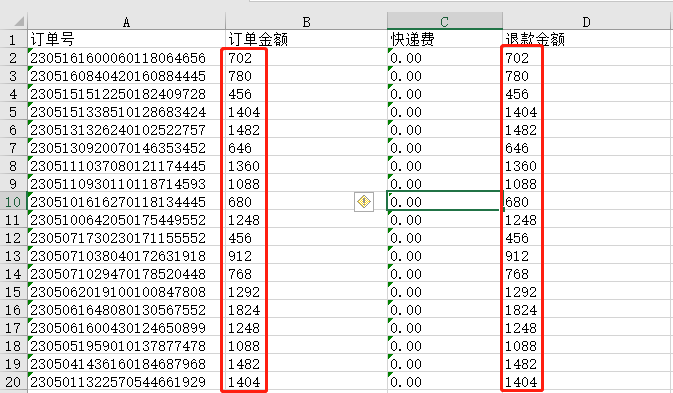This screenshot has width=673, height=393.
Task: Click refund amount 1824 in column D
Action: (586, 310)
